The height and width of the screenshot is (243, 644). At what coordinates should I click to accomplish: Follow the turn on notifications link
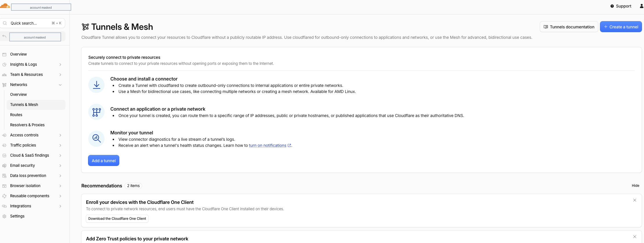click(270, 146)
